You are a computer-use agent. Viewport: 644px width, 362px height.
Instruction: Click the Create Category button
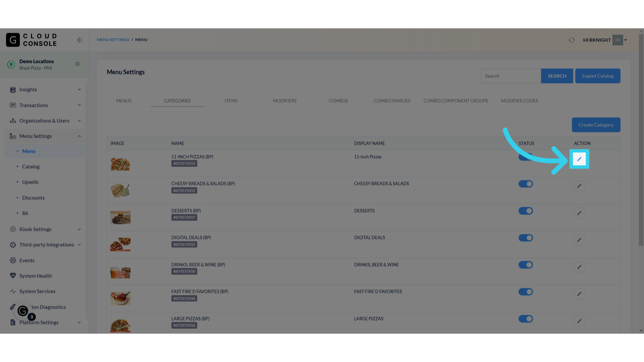click(596, 125)
